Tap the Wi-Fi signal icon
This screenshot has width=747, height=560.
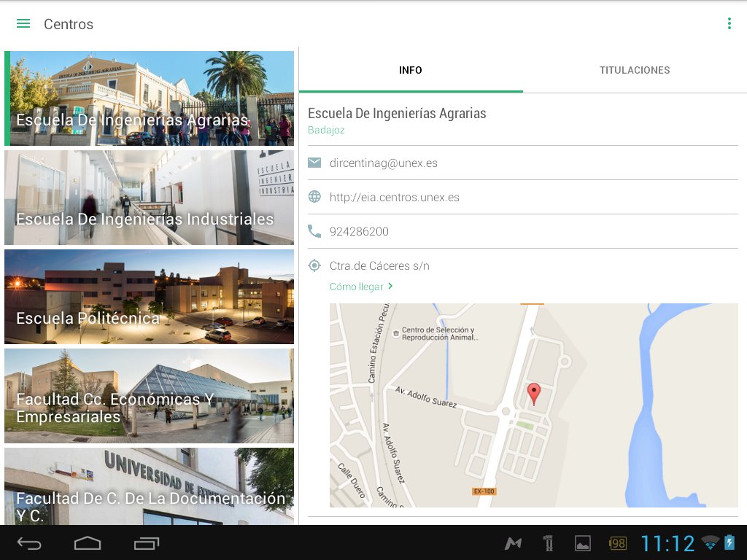pos(711,542)
